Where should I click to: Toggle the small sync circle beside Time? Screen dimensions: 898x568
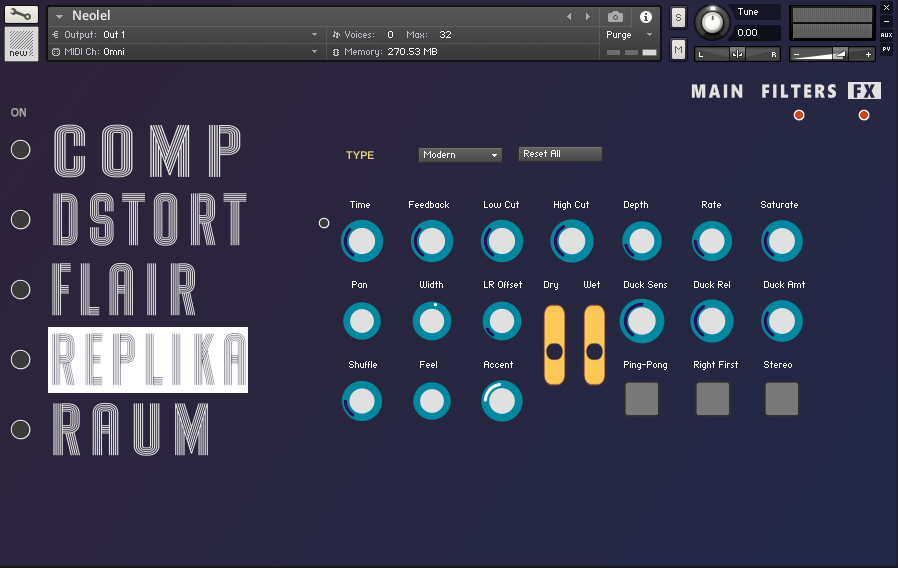[x=324, y=223]
